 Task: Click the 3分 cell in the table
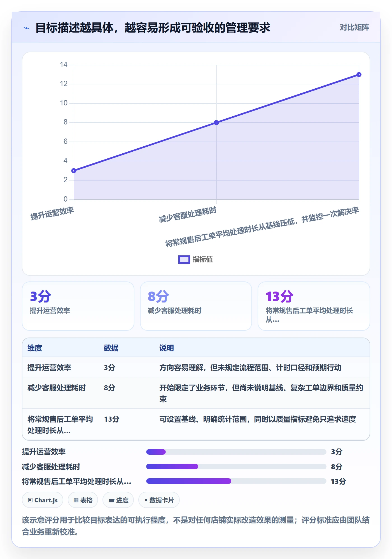[x=109, y=368]
